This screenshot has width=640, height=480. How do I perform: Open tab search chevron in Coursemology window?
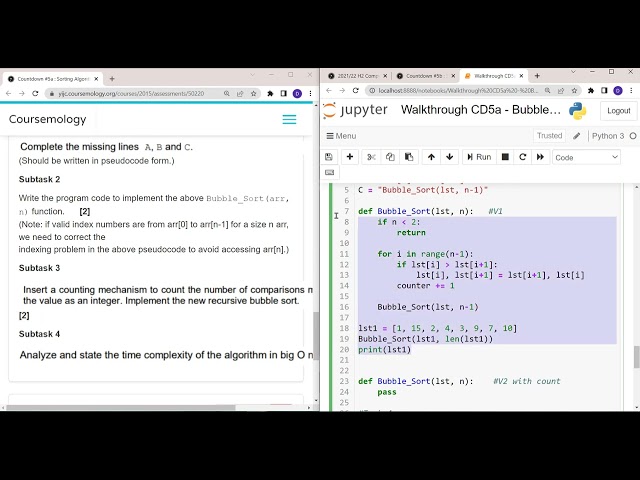(x=252, y=75)
